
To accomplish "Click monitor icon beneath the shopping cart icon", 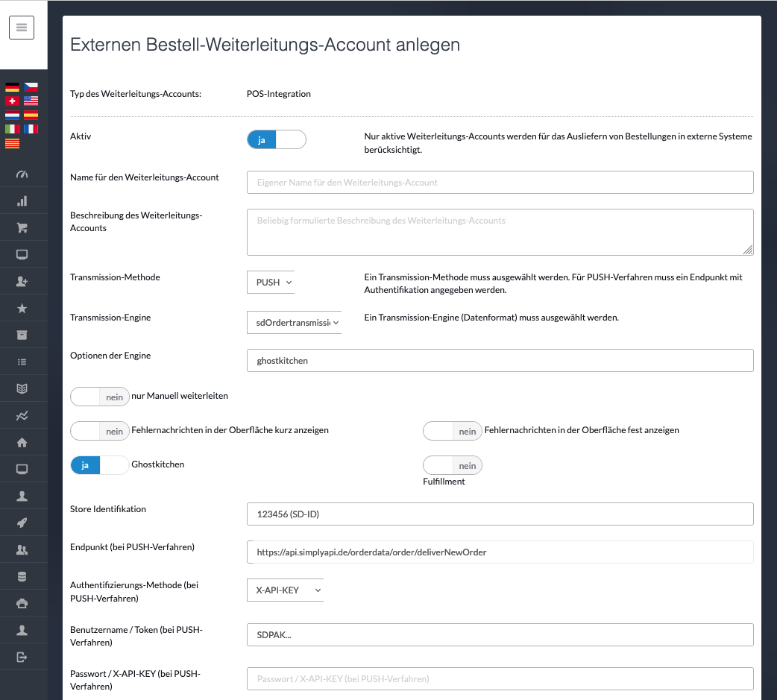I will coord(22,255).
